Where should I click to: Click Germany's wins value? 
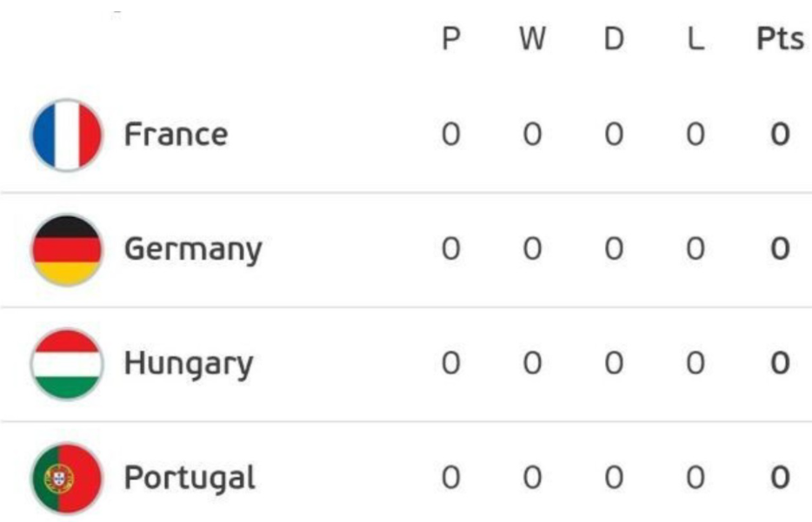(x=532, y=250)
